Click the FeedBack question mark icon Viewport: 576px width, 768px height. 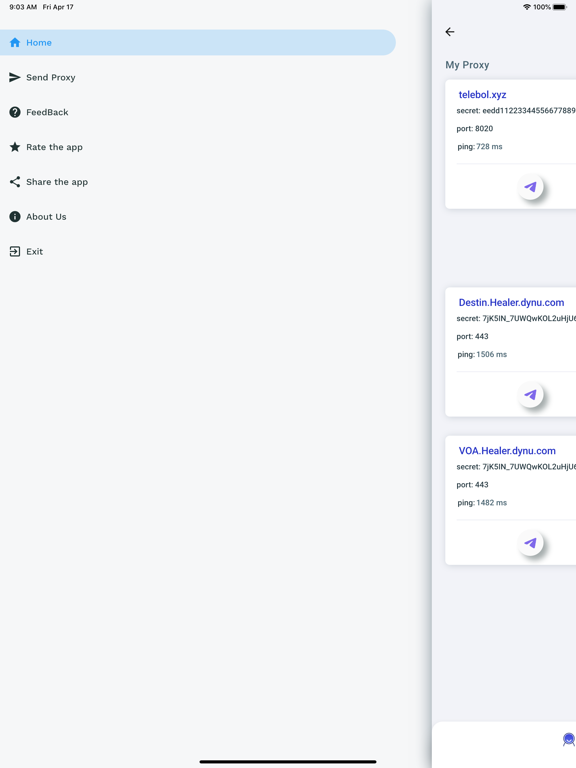tap(15, 112)
